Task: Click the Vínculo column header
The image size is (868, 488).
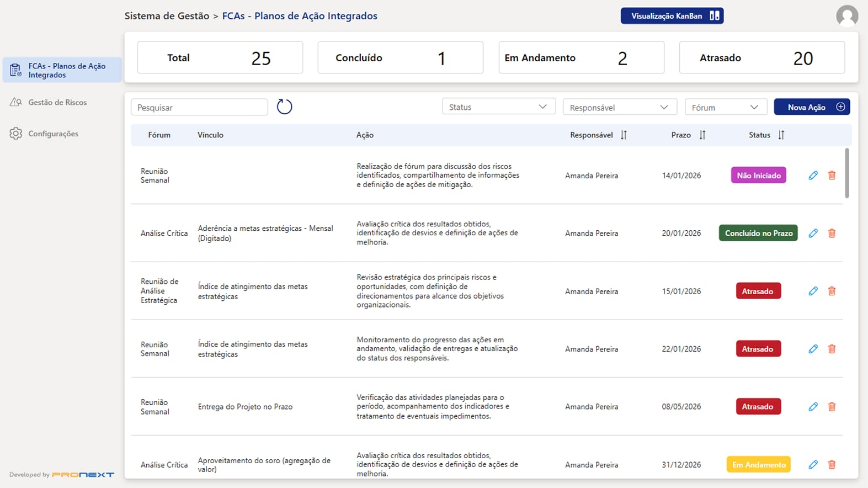Action: 210,135
